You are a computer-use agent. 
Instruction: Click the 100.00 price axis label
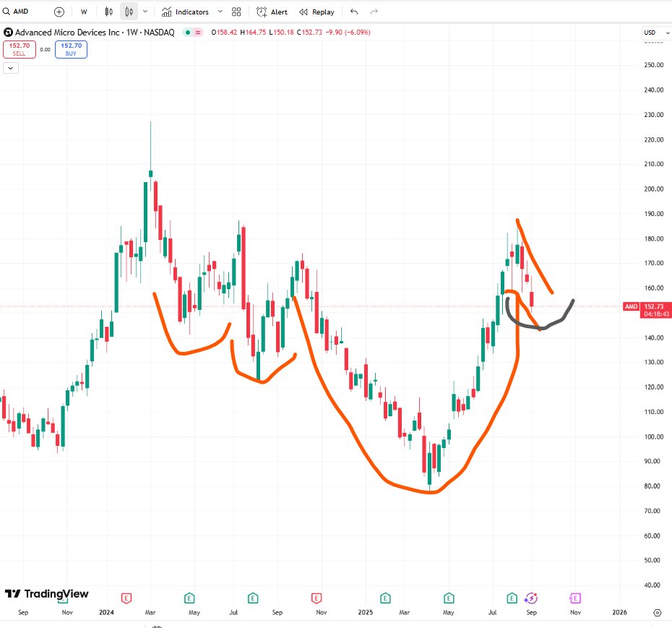click(x=653, y=436)
